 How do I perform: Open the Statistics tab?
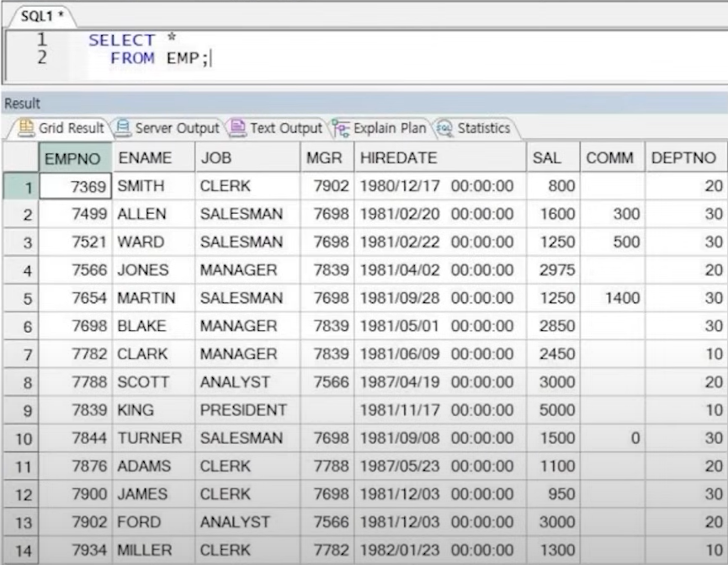(x=475, y=128)
